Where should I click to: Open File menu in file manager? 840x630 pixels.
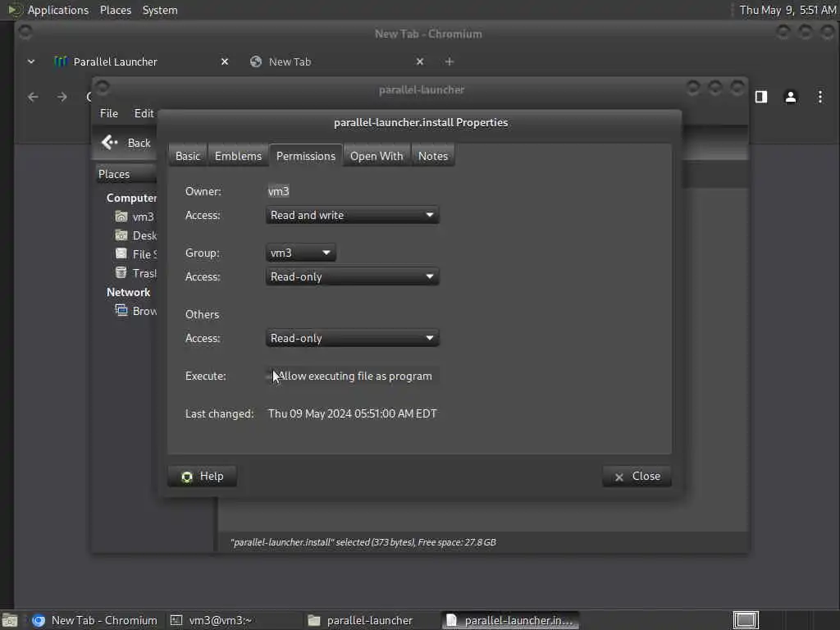point(109,113)
